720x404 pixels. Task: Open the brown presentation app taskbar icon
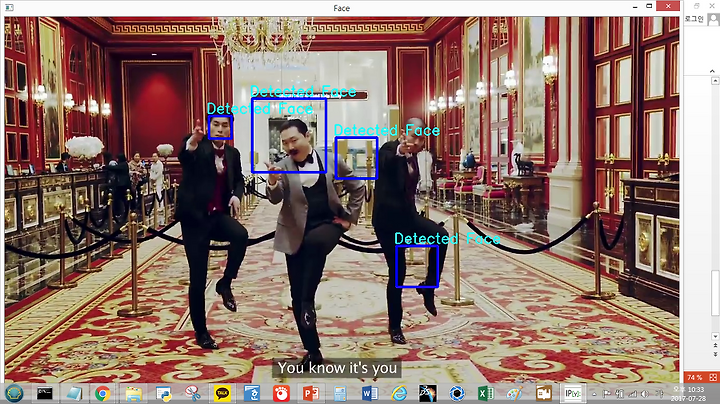pos(544,393)
